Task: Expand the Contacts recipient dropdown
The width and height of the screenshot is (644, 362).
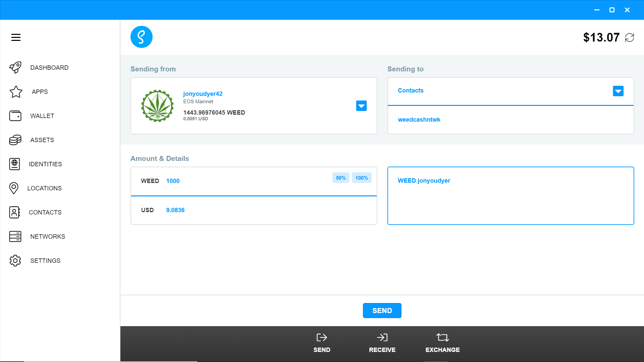Action: [x=618, y=91]
